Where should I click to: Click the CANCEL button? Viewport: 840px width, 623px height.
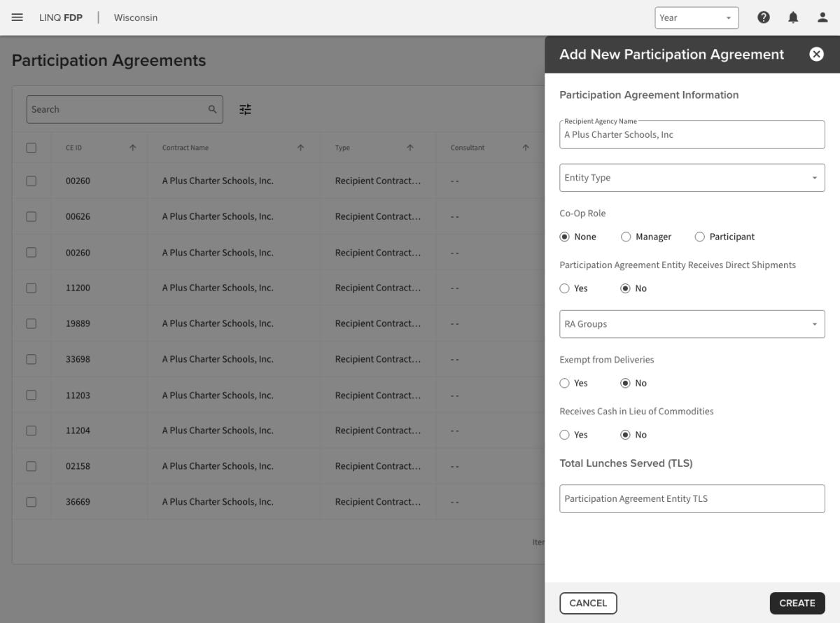[x=588, y=603]
